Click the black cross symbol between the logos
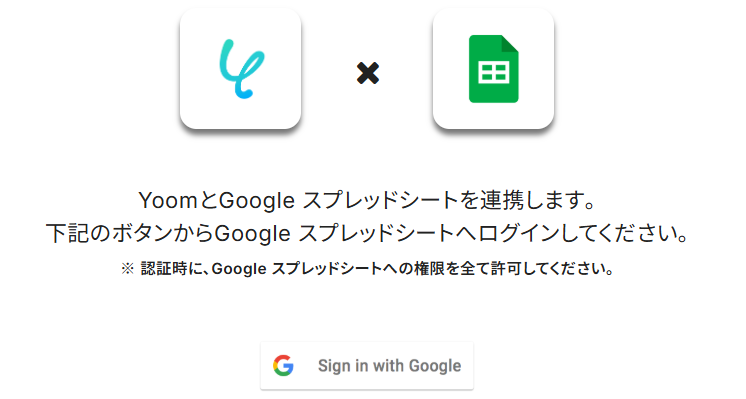Viewport: 746px width, 399px height. [368, 73]
